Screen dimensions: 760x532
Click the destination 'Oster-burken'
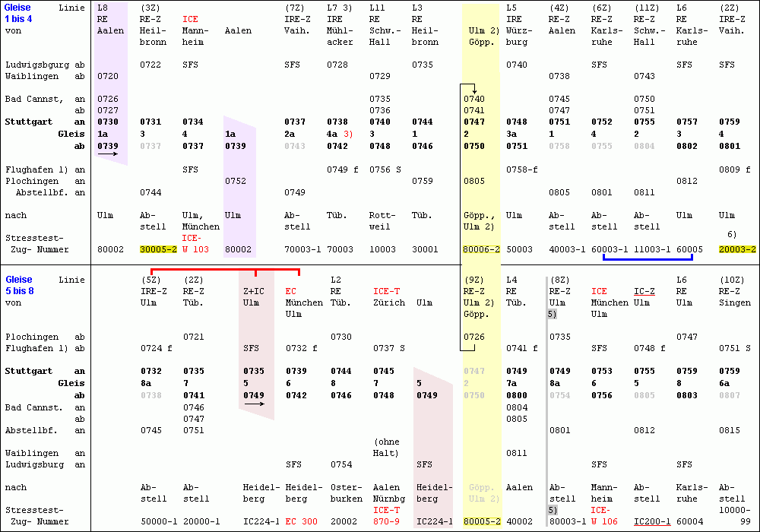347,493
